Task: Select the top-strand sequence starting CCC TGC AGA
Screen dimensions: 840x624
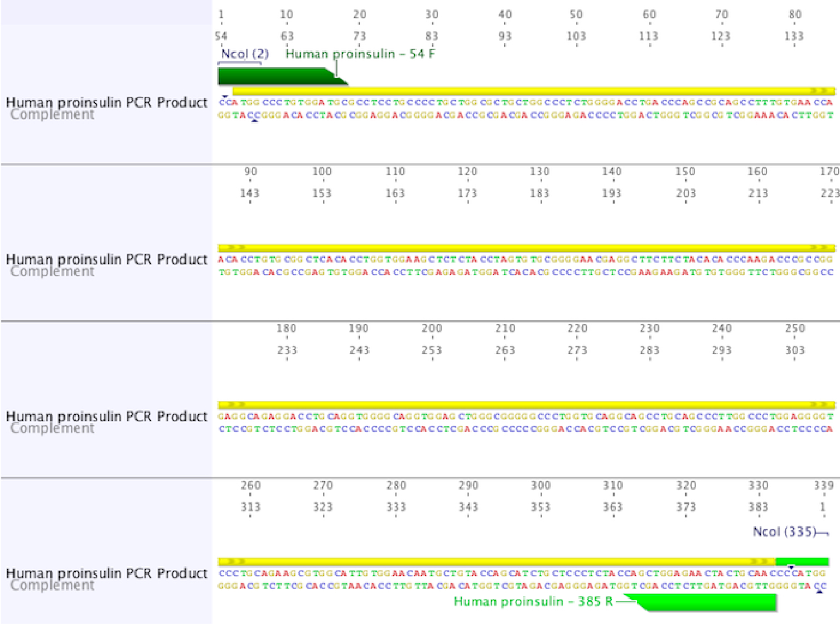Action: (x=522, y=573)
